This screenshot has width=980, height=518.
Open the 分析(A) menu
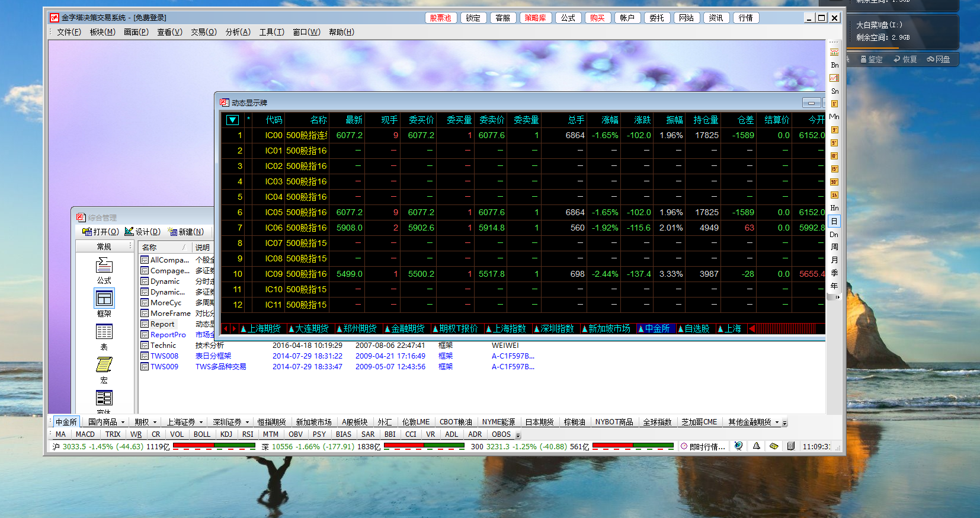238,32
